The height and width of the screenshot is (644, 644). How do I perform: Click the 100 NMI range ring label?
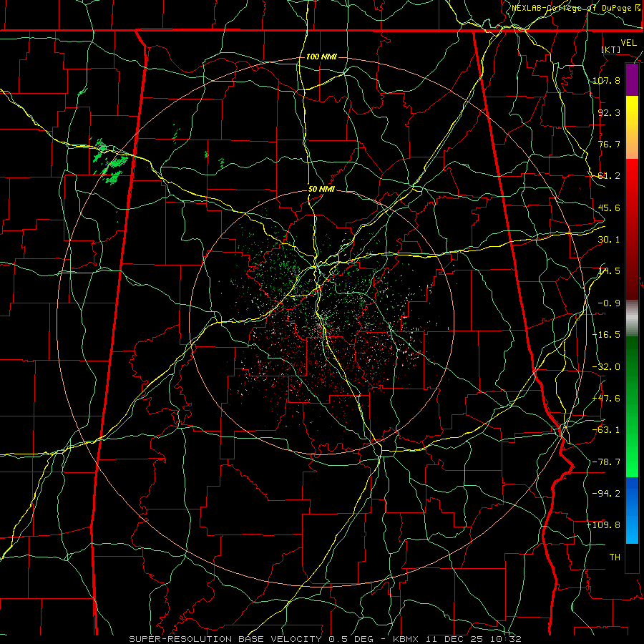tap(321, 57)
